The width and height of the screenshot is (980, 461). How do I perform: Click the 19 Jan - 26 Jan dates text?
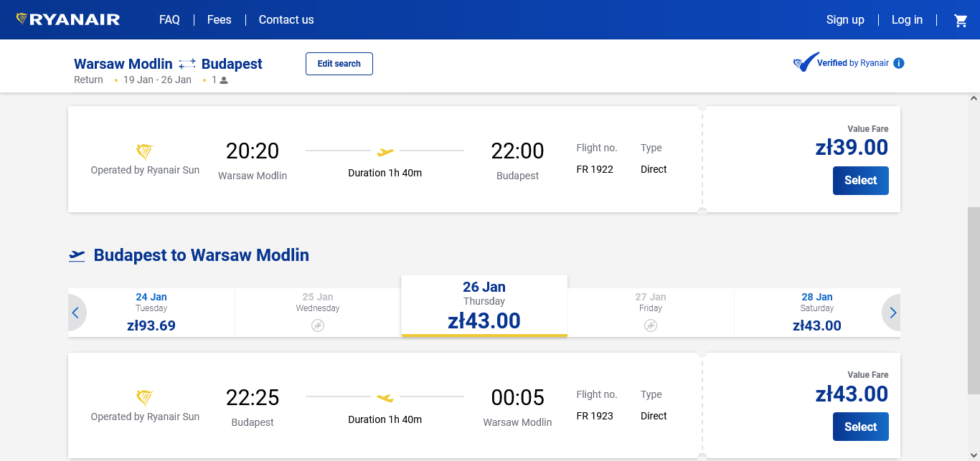(x=157, y=80)
